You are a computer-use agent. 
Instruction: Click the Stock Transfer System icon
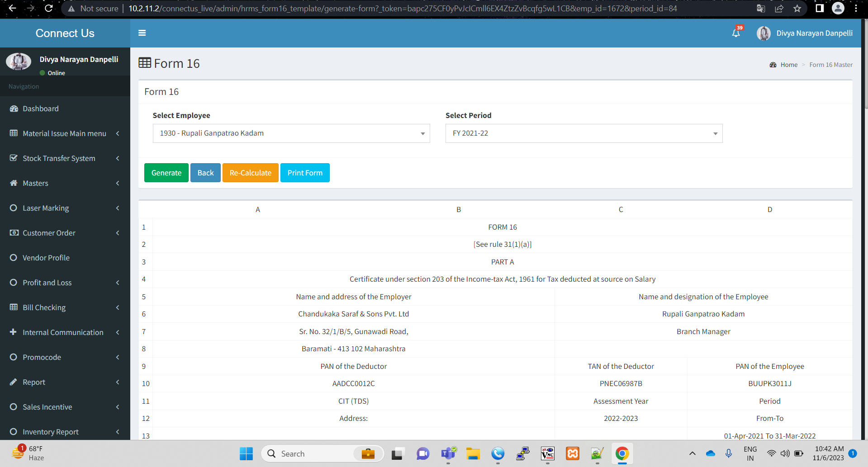[14, 158]
